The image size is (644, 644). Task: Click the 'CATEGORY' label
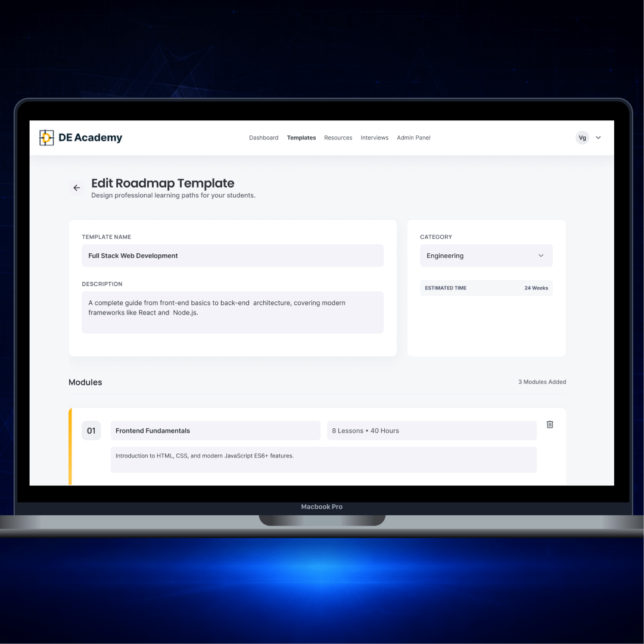coord(435,237)
